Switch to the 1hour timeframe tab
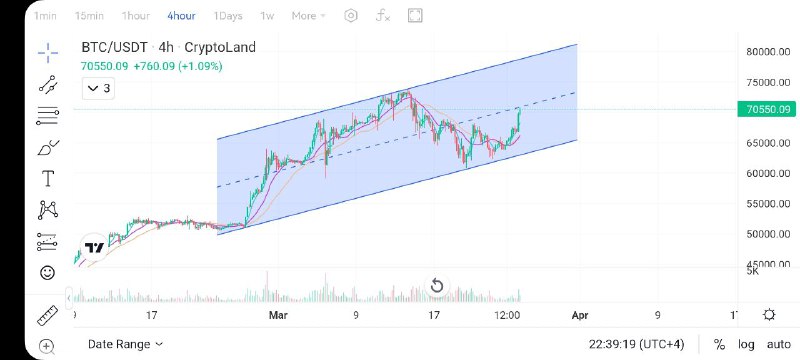The width and height of the screenshot is (800, 360). click(135, 16)
